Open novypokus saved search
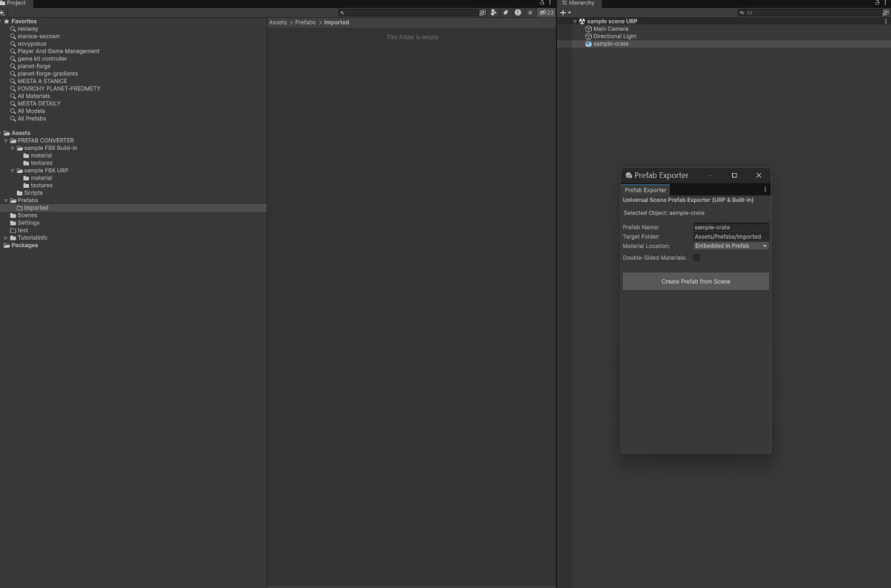Image resolution: width=891 pixels, height=588 pixels. pos(32,44)
